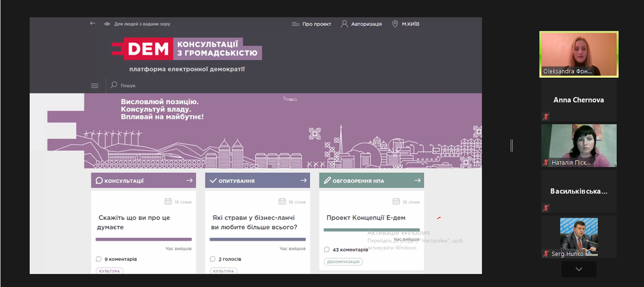Open the Авторизація user icon
This screenshot has width=644, height=287.
pyautogui.click(x=345, y=24)
